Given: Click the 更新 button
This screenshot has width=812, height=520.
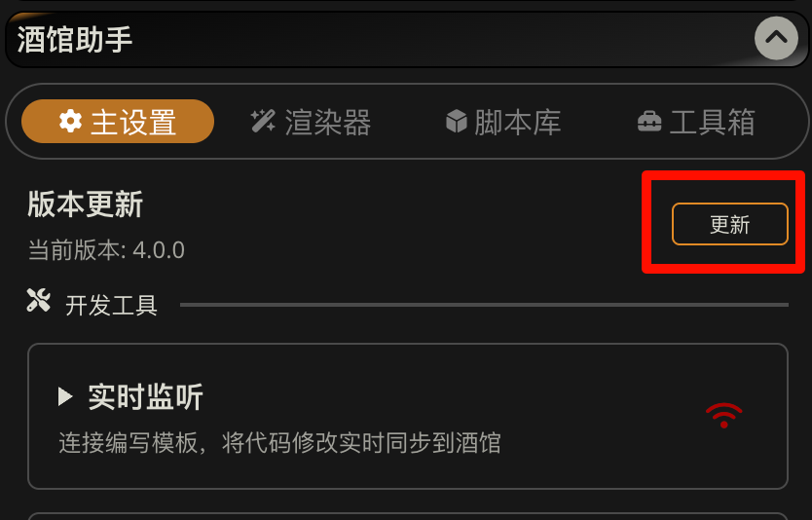Looking at the screenshot, I should [x=729, y=224].
